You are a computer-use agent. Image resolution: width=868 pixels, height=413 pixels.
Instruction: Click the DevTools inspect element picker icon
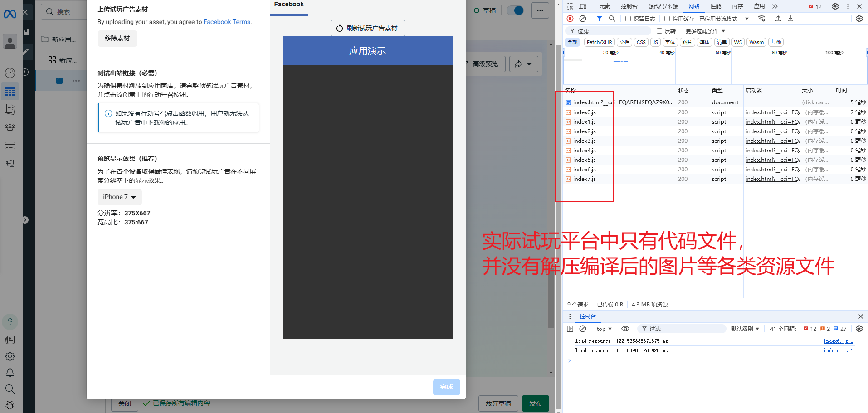pyautogui.click(x=570, y=6)
